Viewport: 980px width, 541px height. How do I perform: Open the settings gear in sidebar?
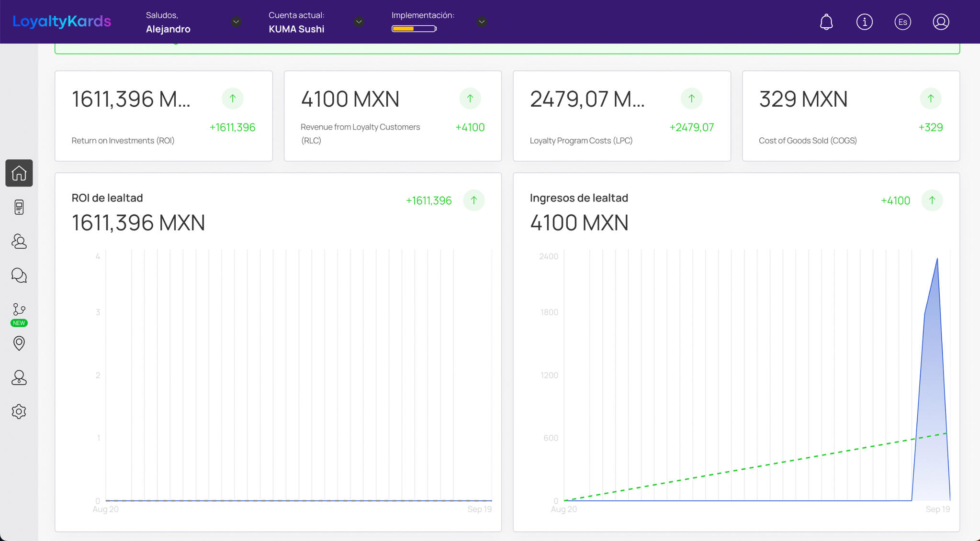pyautogui.click(x=19, y=411)
